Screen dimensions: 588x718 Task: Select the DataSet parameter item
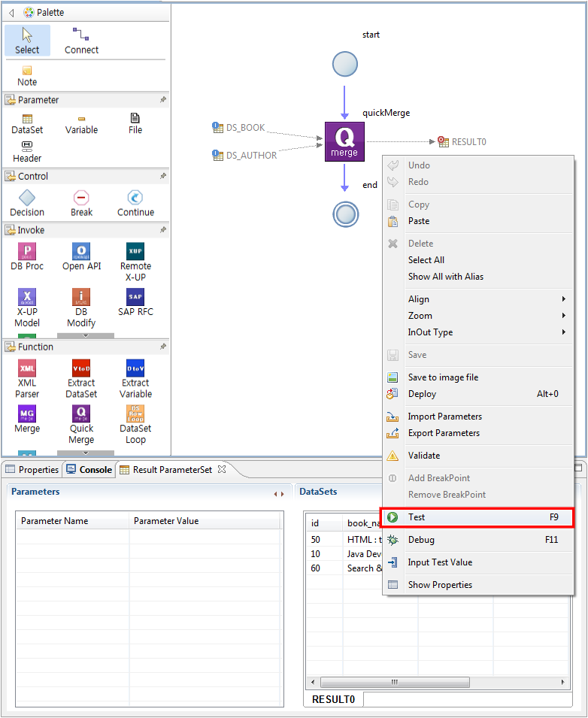(27, 124)
